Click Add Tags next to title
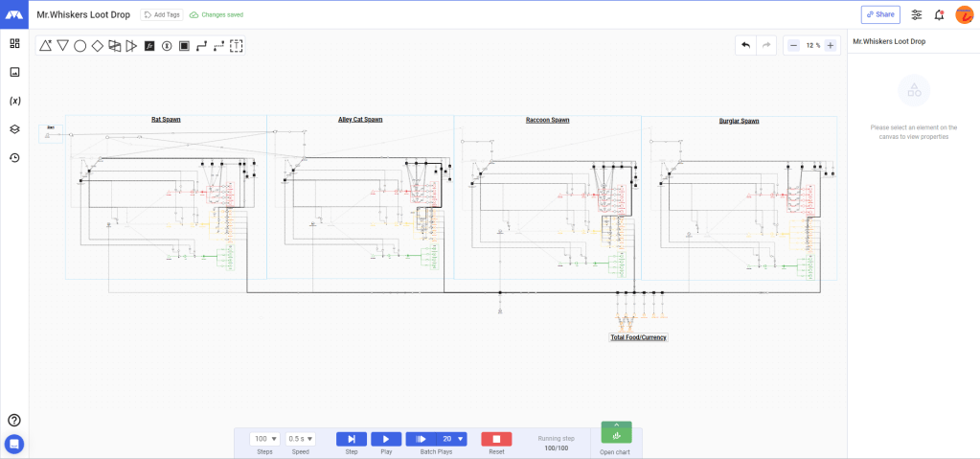This screenshot has width=980, height=459. tap(160, 15)
